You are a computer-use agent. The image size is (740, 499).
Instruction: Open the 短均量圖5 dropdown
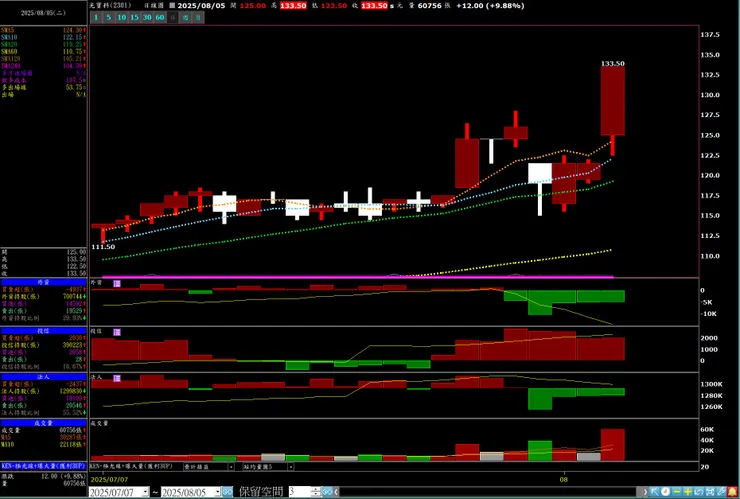coord(268,466)
